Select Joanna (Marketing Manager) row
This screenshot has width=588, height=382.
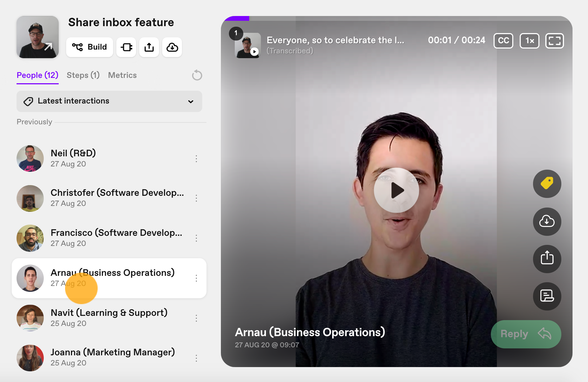click(109, 358)
